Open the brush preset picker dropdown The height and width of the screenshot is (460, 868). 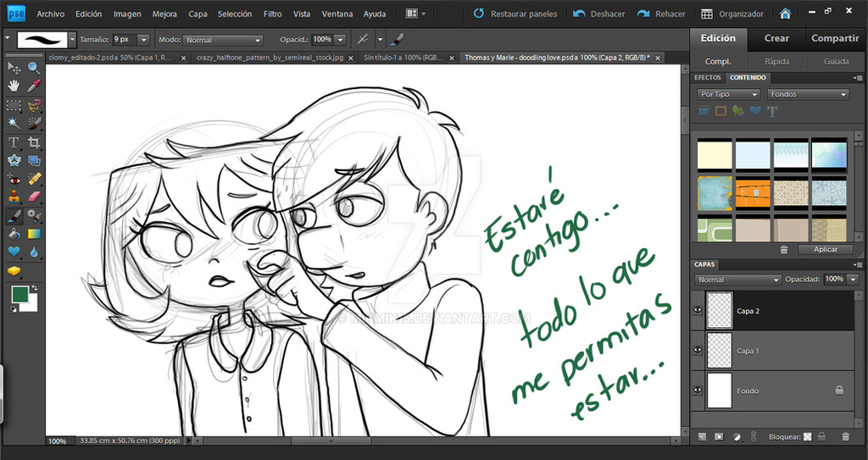coord(73,39)
